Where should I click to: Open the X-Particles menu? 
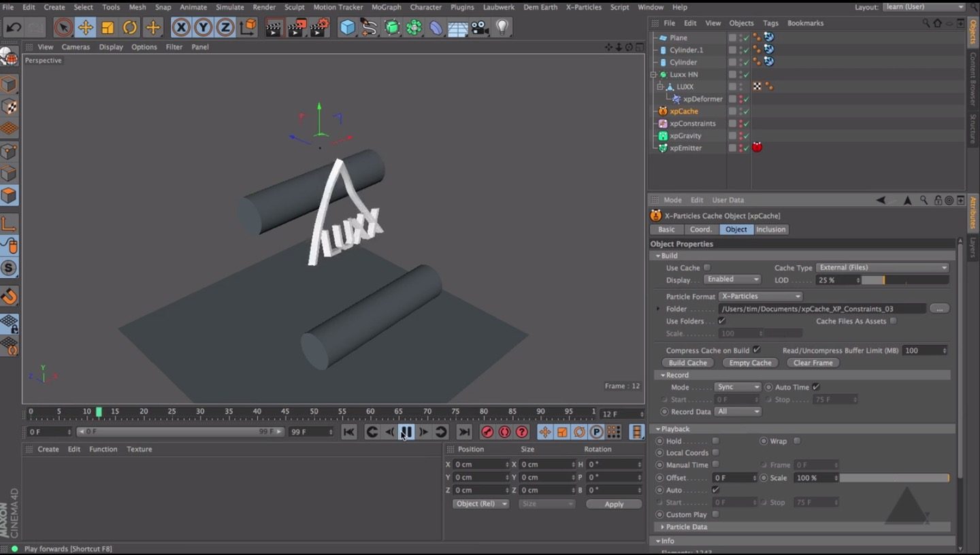584,7
